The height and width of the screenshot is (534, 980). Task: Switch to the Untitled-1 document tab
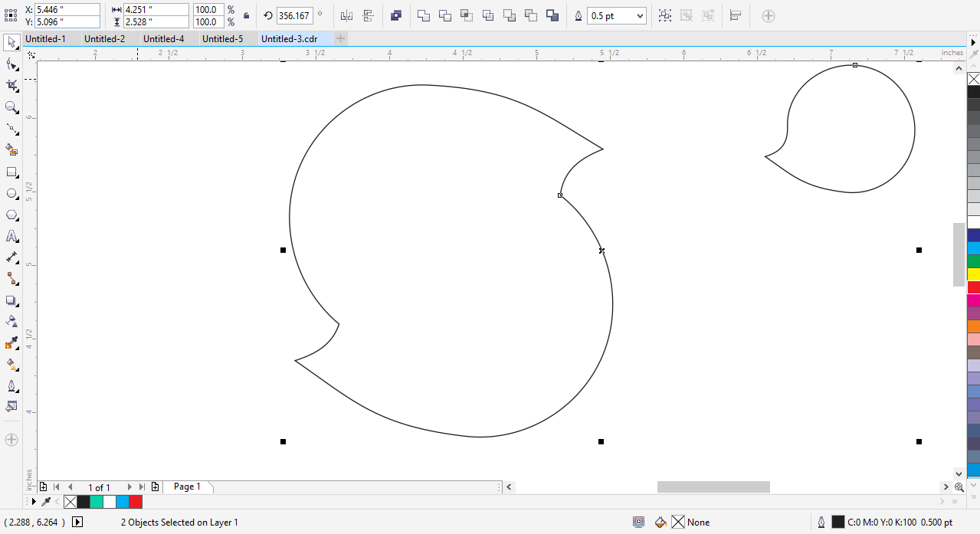[x=45, y=38]
